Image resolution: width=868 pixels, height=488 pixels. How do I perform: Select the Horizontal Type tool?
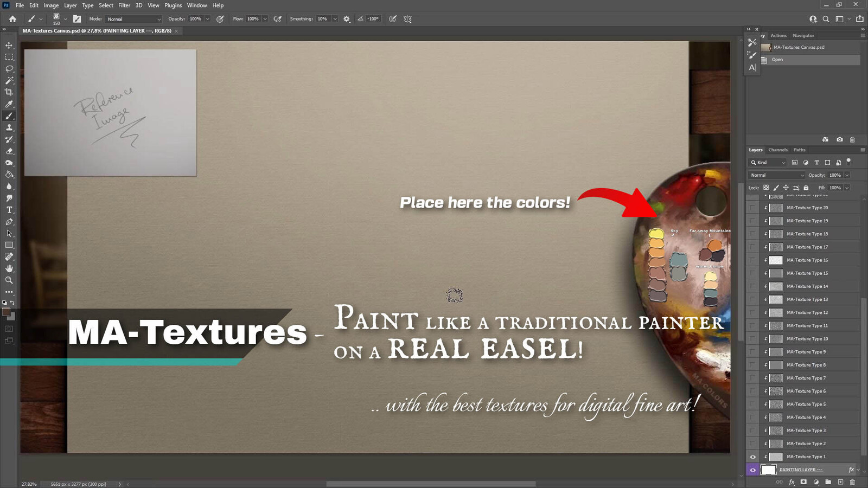[9, 210]
